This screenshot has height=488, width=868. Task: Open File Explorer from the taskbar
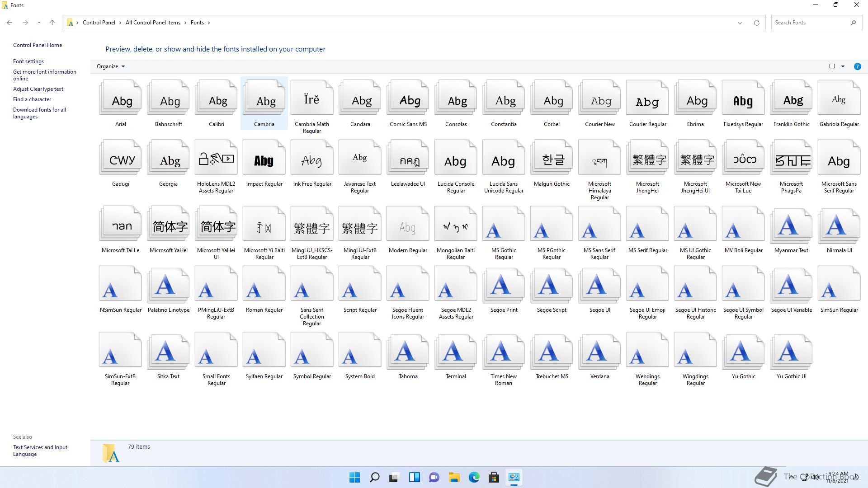tap(454, 477)
